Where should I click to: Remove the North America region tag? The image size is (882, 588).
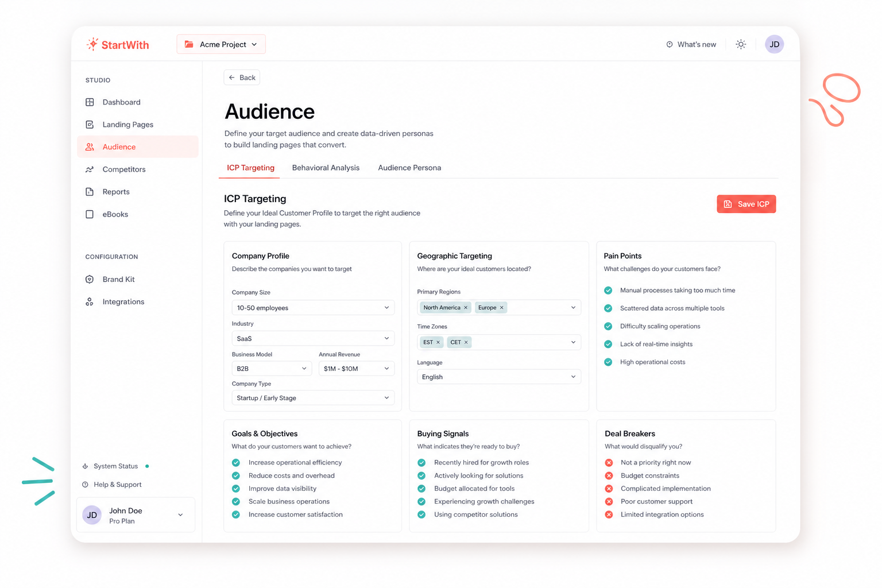pos(466,308)
